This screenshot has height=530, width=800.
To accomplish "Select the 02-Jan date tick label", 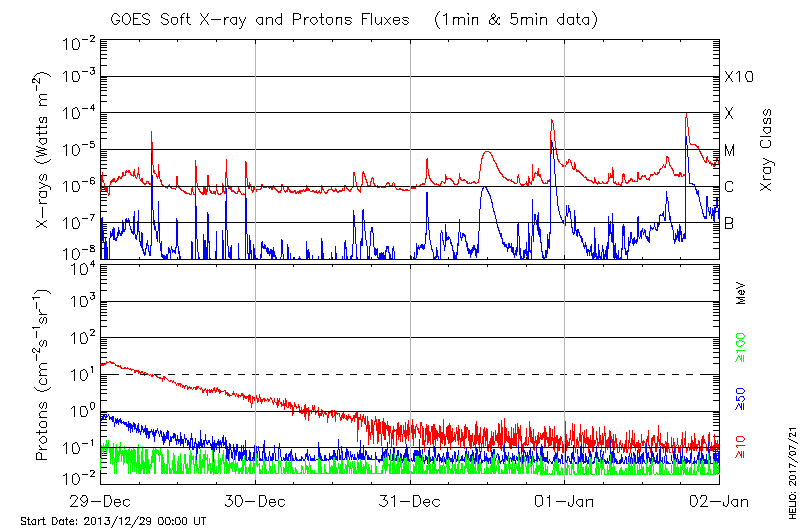I will pos(719,501).
